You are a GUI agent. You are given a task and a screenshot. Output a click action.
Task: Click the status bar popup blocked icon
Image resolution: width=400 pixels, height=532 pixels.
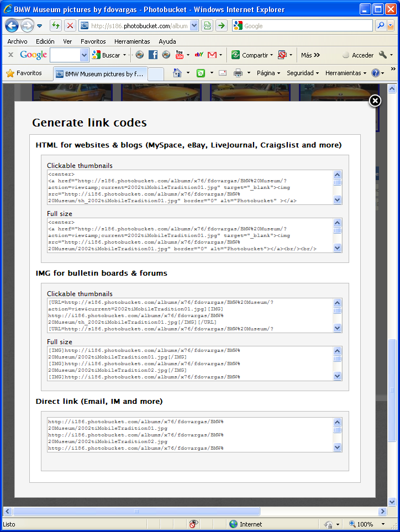194,524
